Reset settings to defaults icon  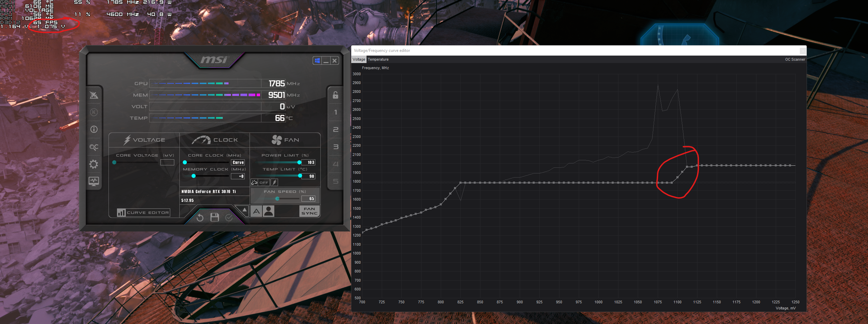(200, 218)
